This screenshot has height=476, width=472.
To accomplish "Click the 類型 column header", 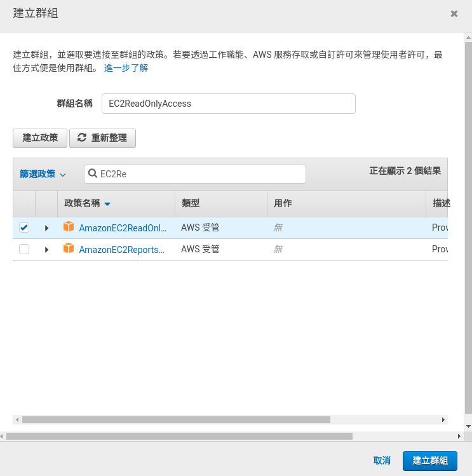I will (221, 203).
